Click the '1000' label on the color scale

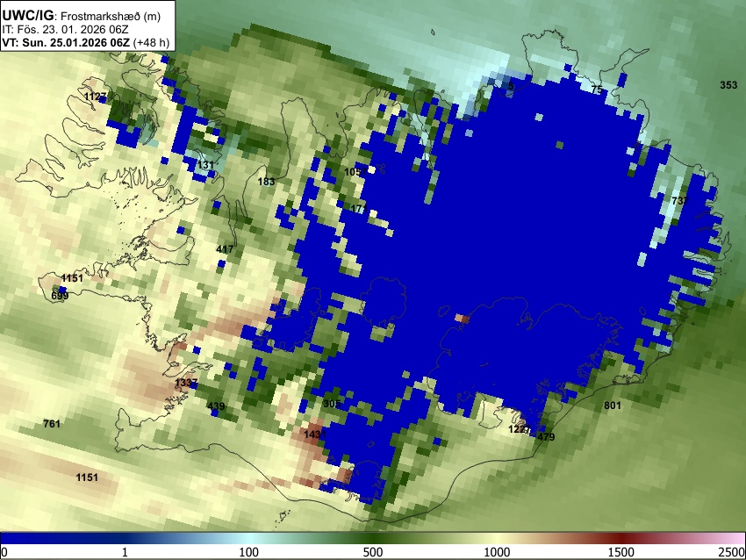click(x=497, y=552)
